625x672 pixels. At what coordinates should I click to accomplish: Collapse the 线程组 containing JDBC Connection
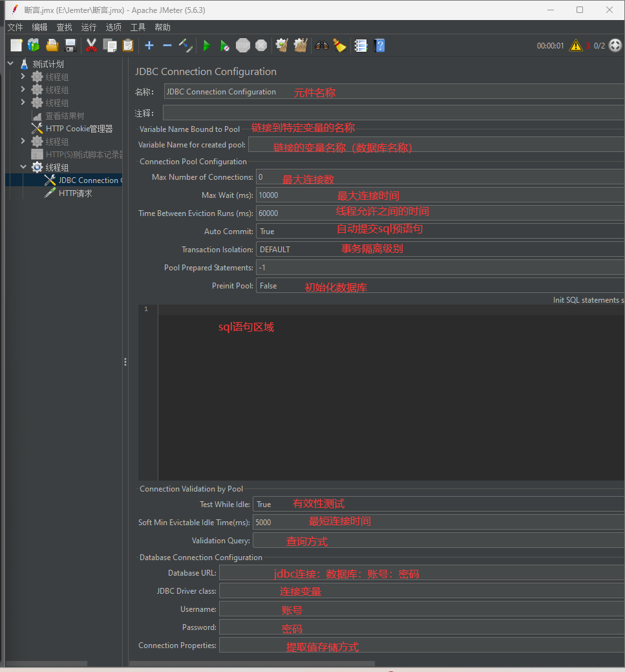pos(23,167)
